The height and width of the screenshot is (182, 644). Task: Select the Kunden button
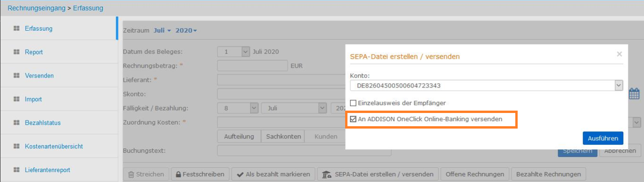325,137
